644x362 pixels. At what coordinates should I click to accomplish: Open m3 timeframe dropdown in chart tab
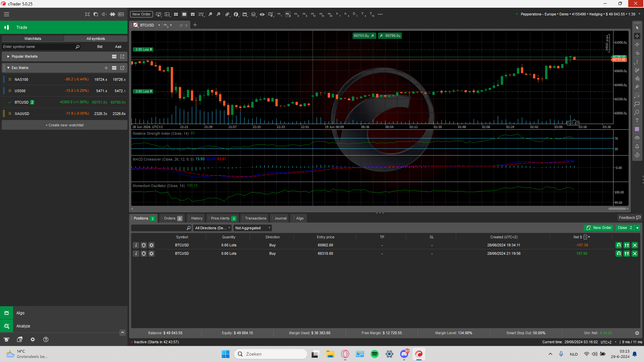coord(171,25)
